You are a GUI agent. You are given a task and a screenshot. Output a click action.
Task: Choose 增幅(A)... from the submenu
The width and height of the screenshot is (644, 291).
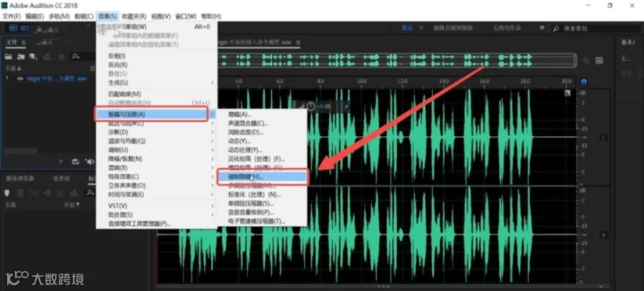(x=262, y=115)
